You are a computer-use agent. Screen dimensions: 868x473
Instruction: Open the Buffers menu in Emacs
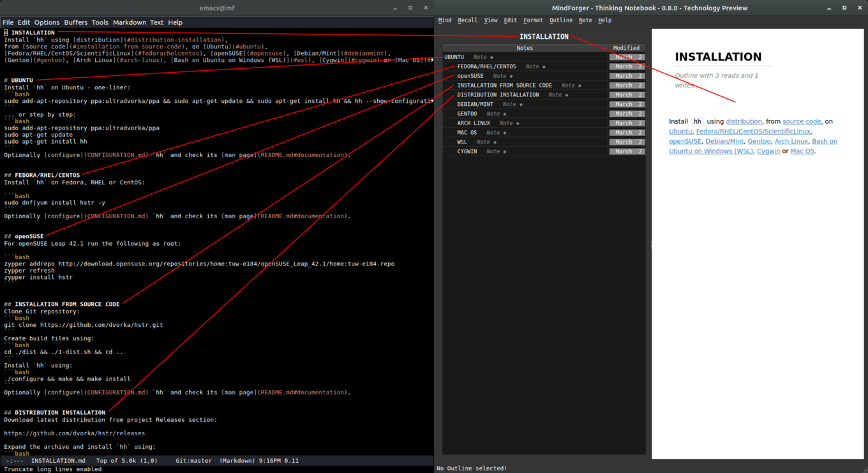tap(76, 22)
